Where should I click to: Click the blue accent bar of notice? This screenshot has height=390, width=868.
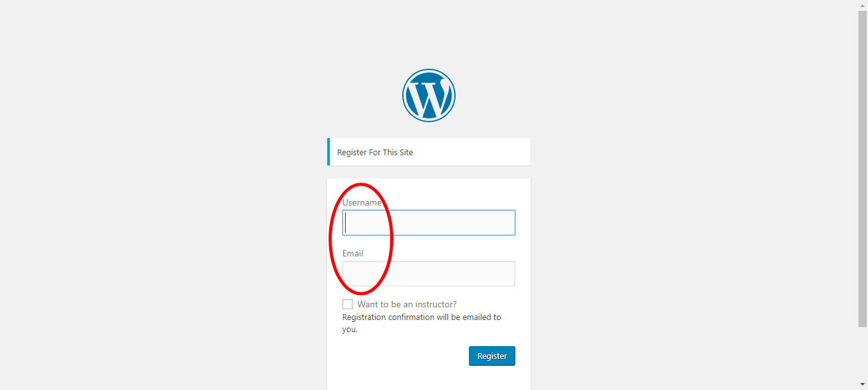329,152
